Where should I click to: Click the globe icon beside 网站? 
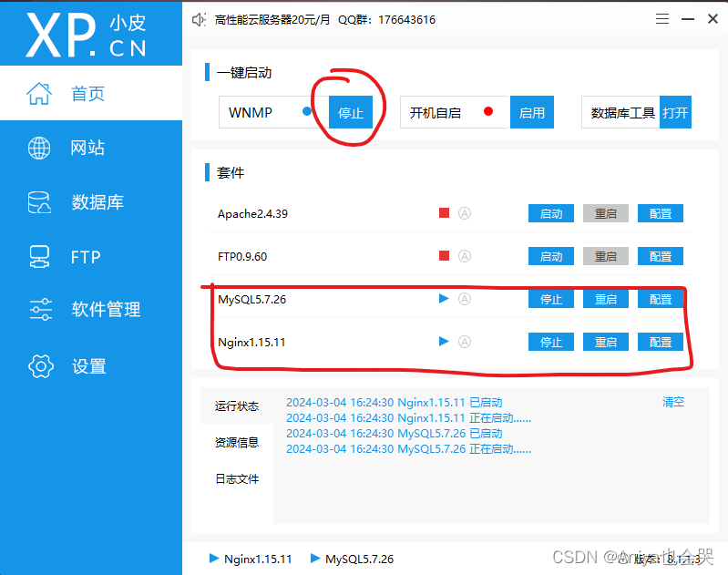(39, 149)
